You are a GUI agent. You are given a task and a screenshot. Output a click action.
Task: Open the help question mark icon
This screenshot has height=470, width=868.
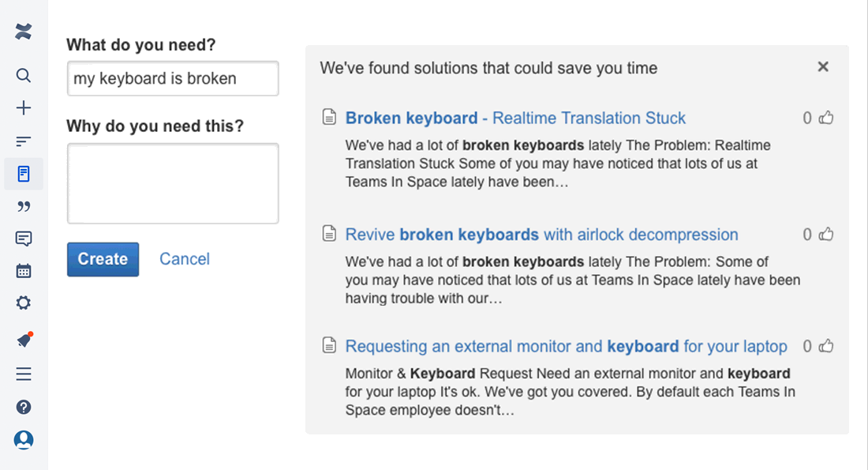(24, 407)
